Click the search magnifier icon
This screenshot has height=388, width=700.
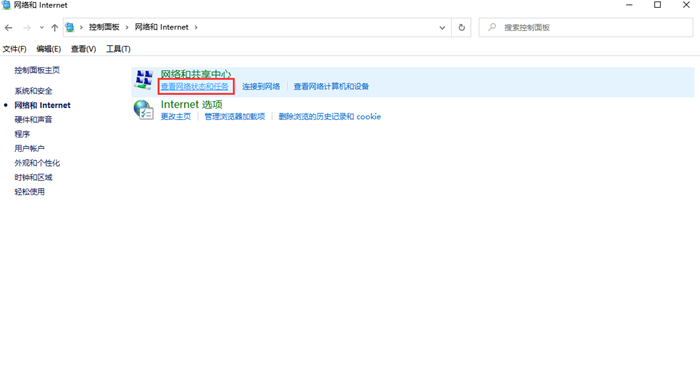click(x=492, y=27)
